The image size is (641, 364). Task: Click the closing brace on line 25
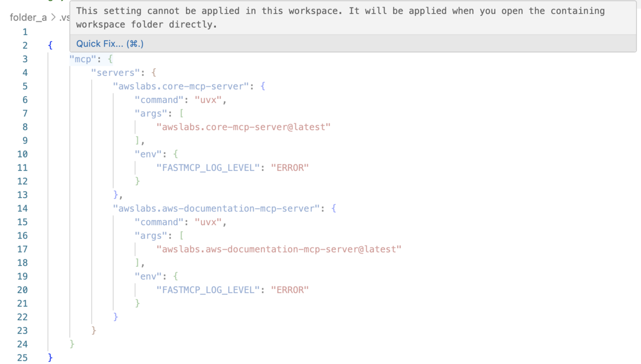point(50,358)
